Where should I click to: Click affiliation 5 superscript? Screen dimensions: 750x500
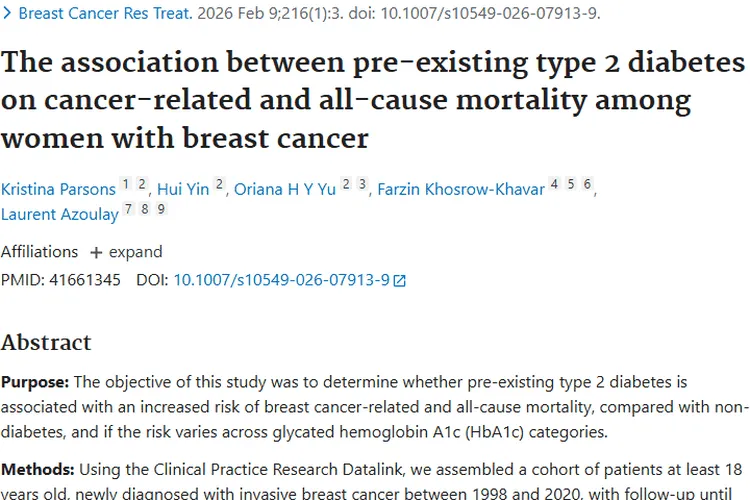570,184
